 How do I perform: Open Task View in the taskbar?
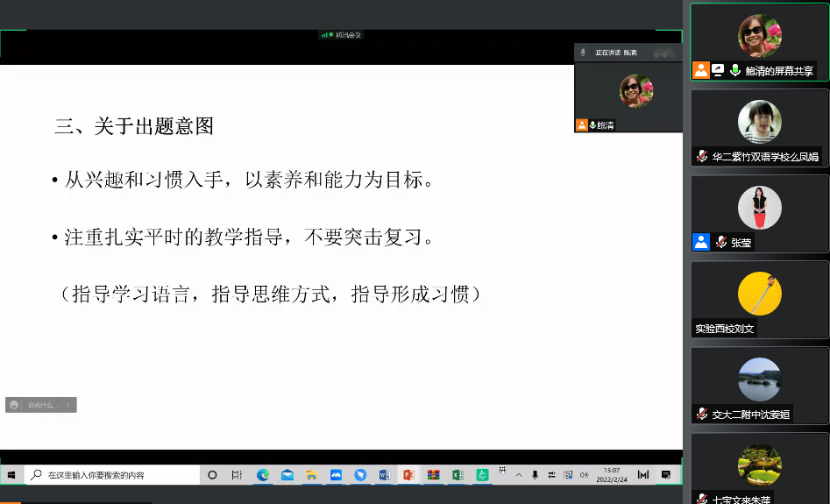(x=237, y=475)
